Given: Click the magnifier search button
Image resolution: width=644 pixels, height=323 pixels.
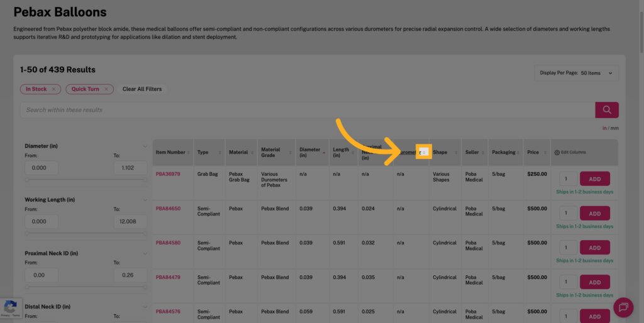Looking at the screenshot, I should 607,110.
